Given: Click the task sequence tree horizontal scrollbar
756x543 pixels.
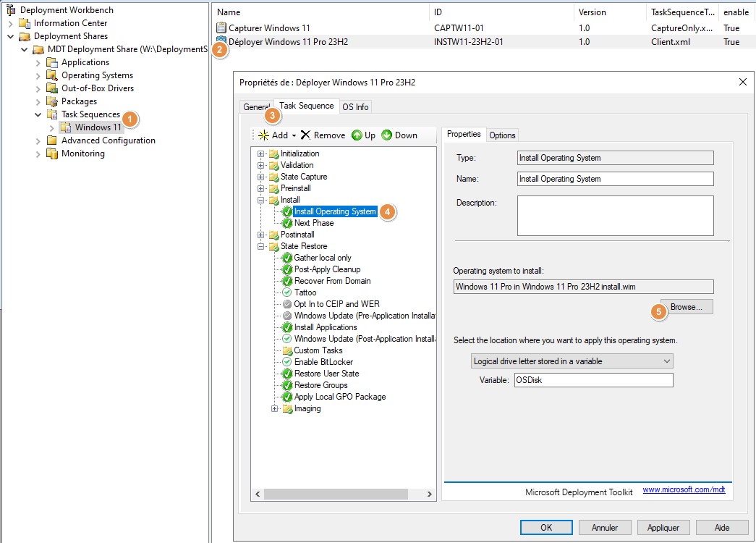Looking at the screenshot, I should tap(343, 494).
